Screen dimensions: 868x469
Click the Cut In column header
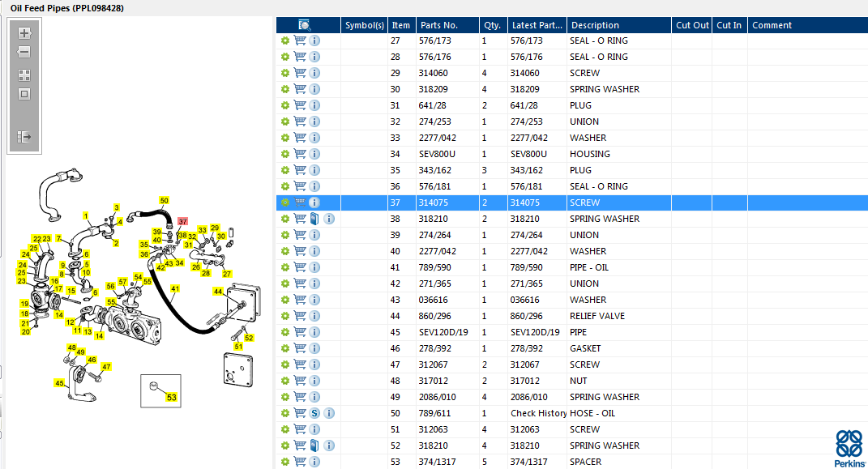pyautogui.click(x=729, y=25)
